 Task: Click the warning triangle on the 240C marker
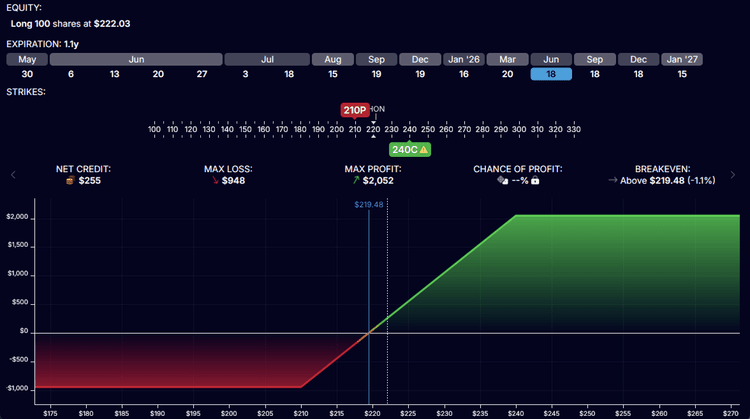pyautogui.click(x=424, y=150)
